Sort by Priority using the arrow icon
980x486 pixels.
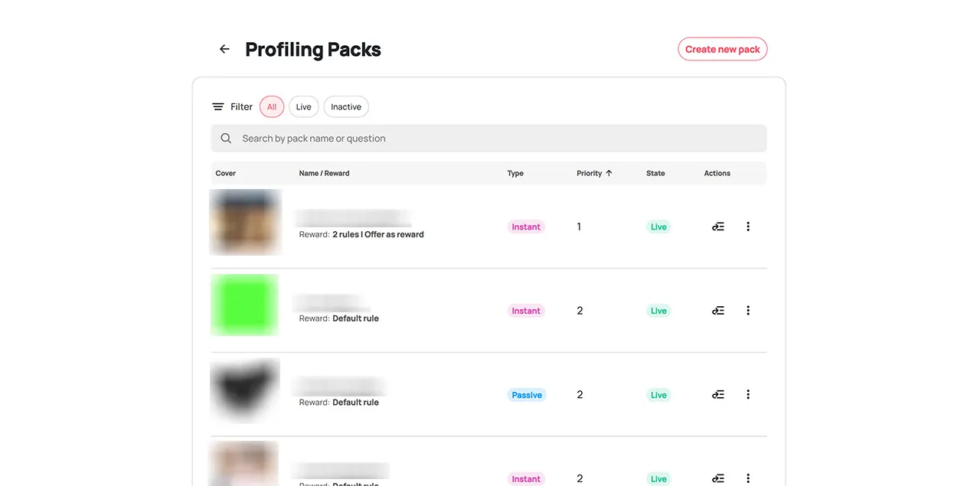tap(609, 173)
